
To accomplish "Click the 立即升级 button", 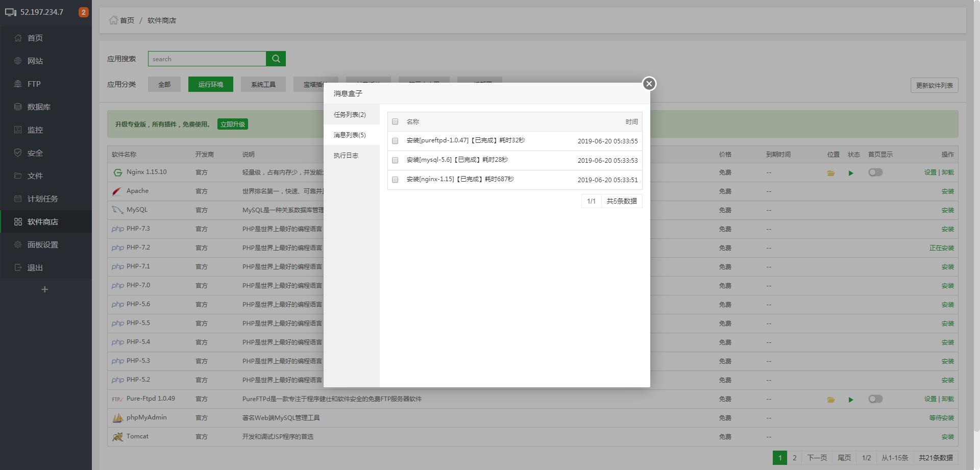I will click(x=232, y=124).
